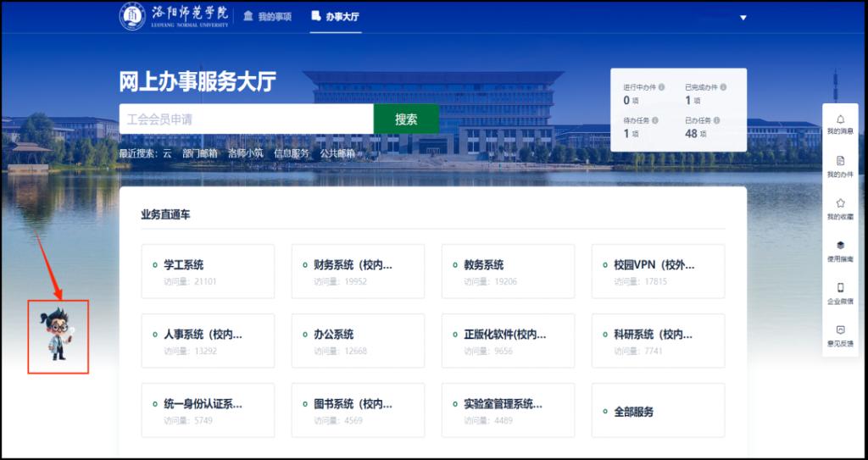This screenshot has width=868, height=460.
Task: Open the 学工系统 service card
Action: (208, 271)
